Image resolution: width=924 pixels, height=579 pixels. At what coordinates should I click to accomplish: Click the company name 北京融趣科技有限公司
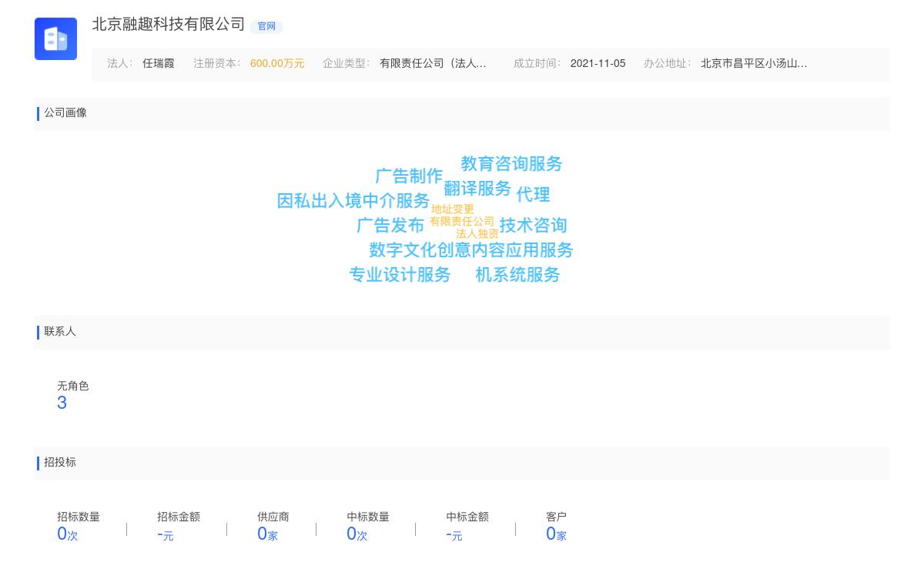[169, 25]
